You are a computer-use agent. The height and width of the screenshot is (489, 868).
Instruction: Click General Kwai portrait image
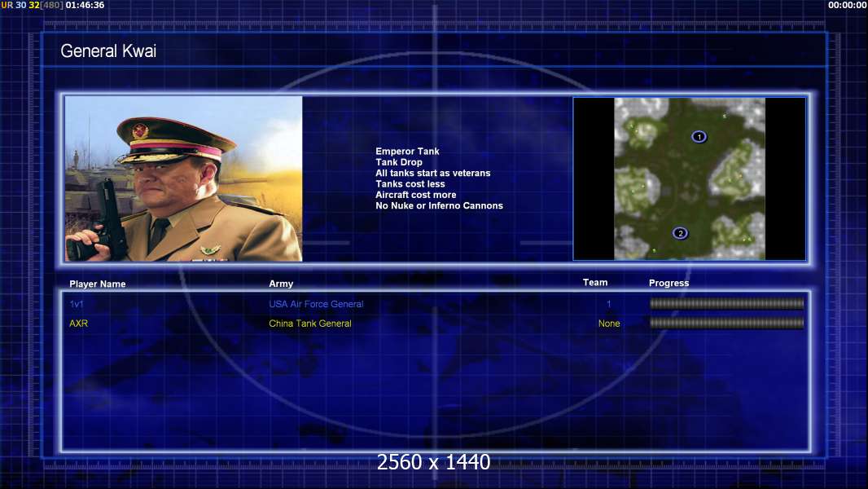tap(184, 178)
